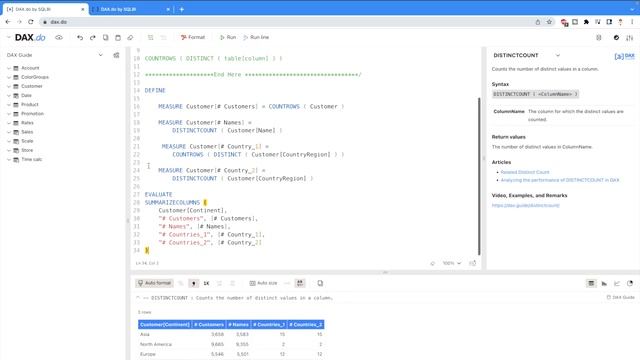Switch results to bar chart view
Viewport: 640px width, 360px height.
[x=604, y=283]
